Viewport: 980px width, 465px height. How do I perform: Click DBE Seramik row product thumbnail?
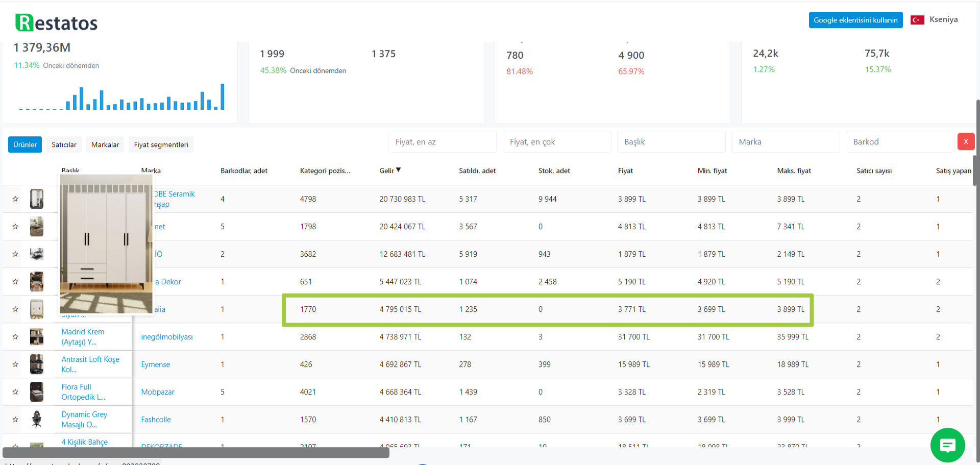click(x=37, y=199)
